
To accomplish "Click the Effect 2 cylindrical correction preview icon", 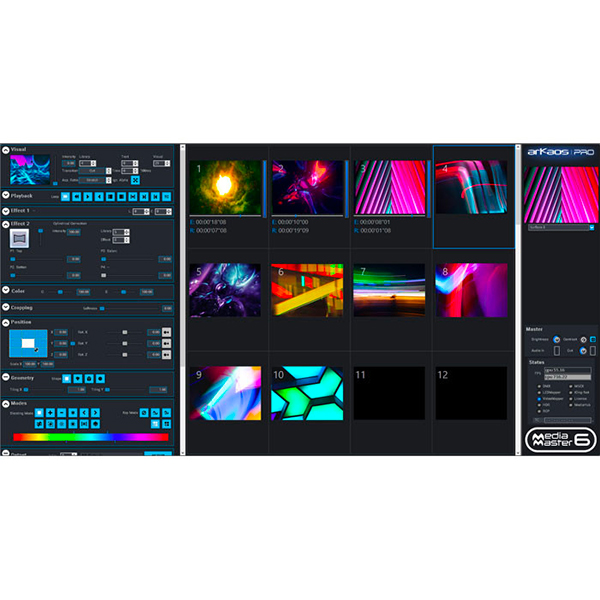I will coord(19,238).
